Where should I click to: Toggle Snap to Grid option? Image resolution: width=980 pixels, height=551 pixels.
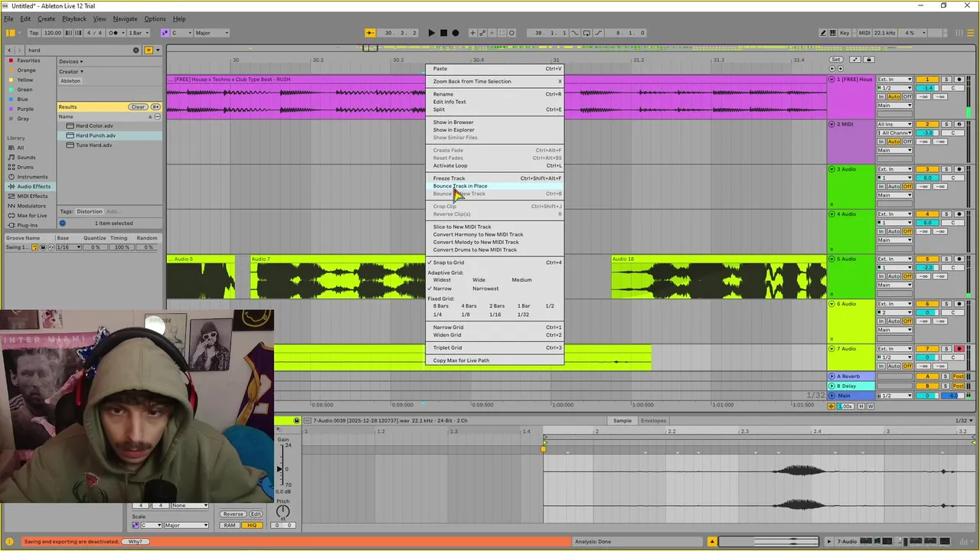click(x=495, y=262)
